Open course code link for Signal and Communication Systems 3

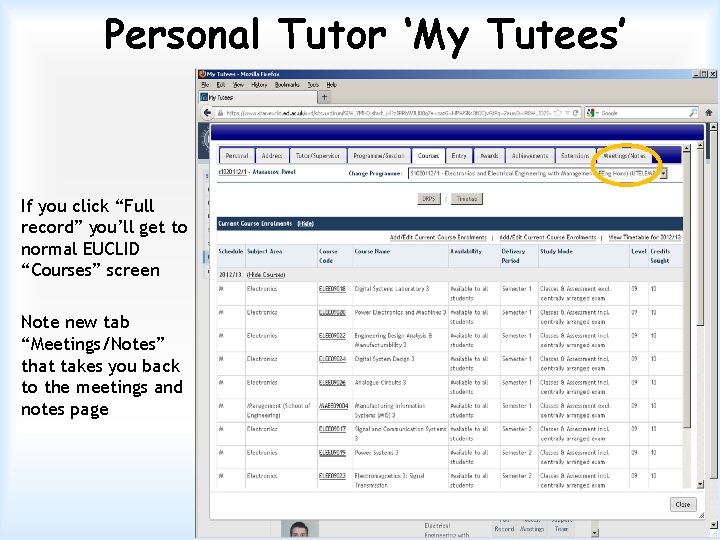tap(332, 429)
